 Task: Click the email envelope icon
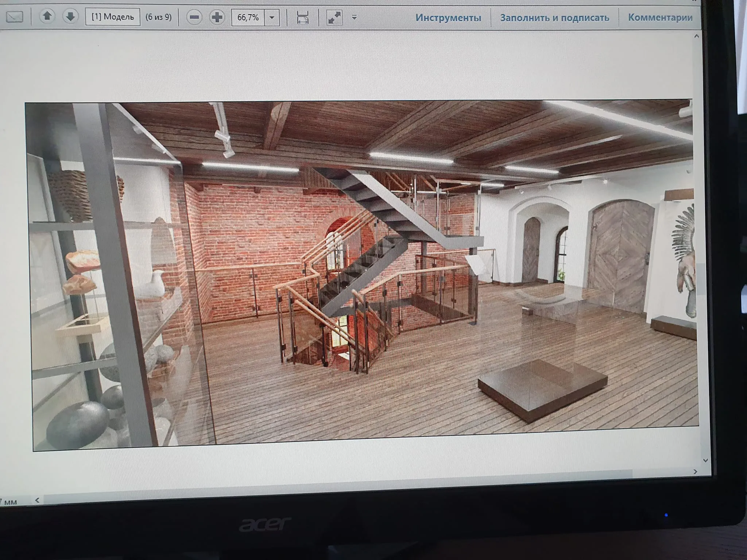(15, 17)
